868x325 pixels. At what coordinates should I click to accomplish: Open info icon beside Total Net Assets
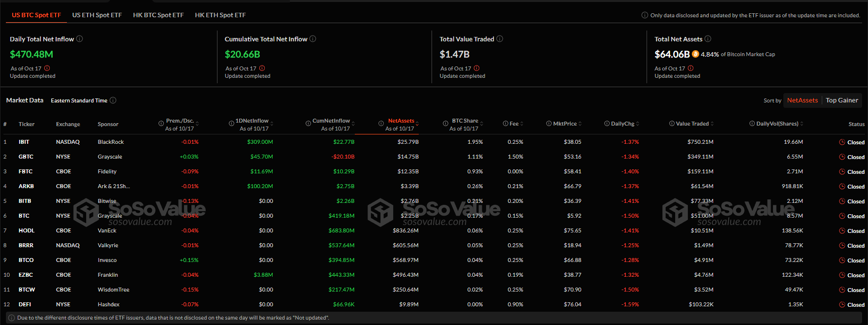[708, 39]
